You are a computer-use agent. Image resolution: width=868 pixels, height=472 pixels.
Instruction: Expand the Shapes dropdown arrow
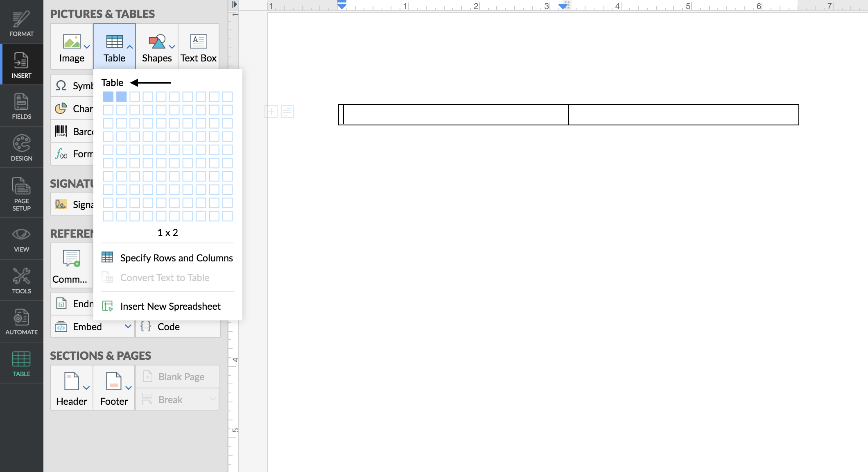172,47
